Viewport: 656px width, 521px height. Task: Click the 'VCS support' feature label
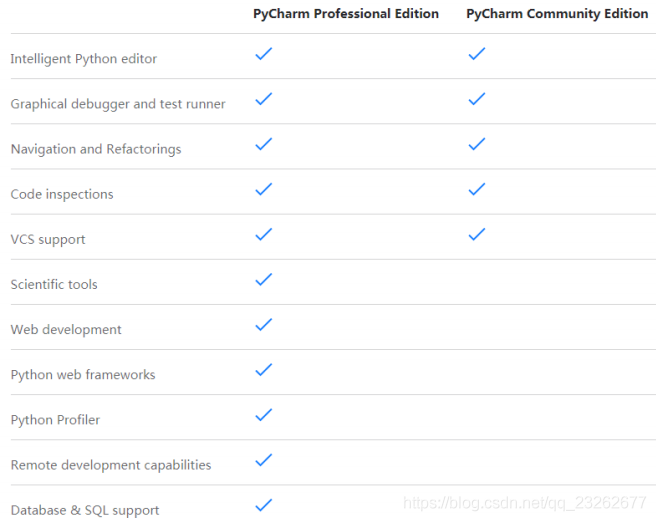pyautogui.click(x=48, y=240)
